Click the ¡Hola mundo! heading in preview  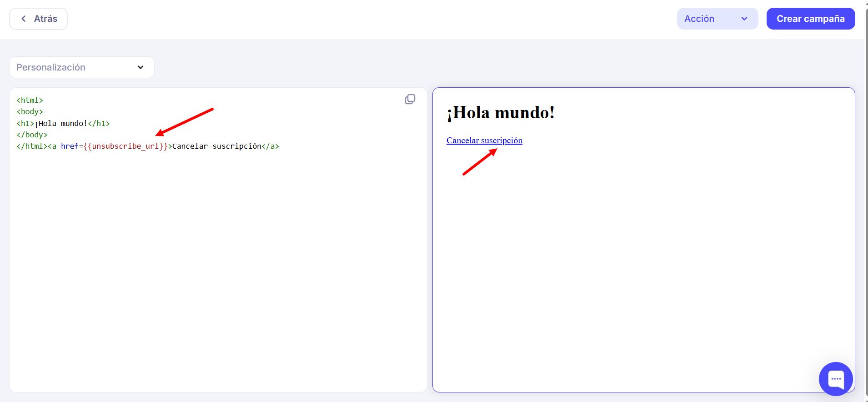500,112
